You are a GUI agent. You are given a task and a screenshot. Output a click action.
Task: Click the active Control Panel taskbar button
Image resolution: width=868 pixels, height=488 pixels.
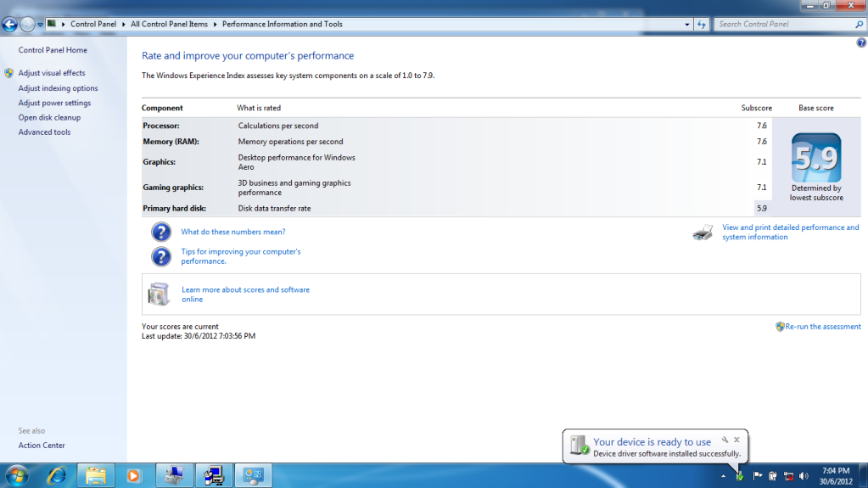[x=254, y=476]
